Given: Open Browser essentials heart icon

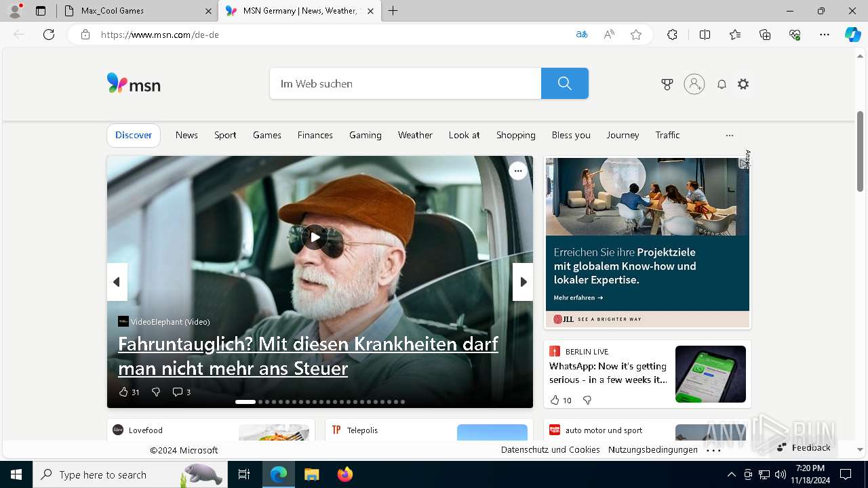Looking at the screenshot, I should (x=795, y=35).
